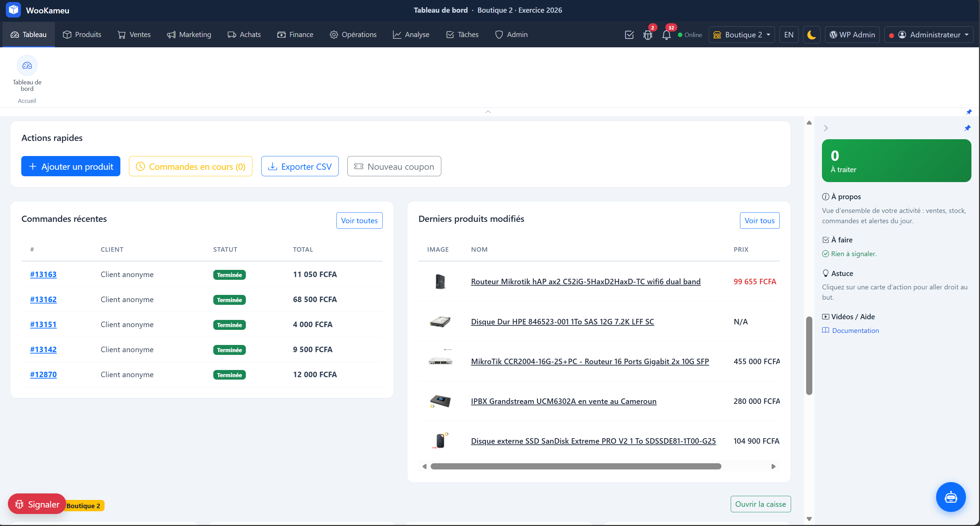980x526 pixels.
Task: Click the main scrollbar down arrow
Action: (x=809, y=519)
